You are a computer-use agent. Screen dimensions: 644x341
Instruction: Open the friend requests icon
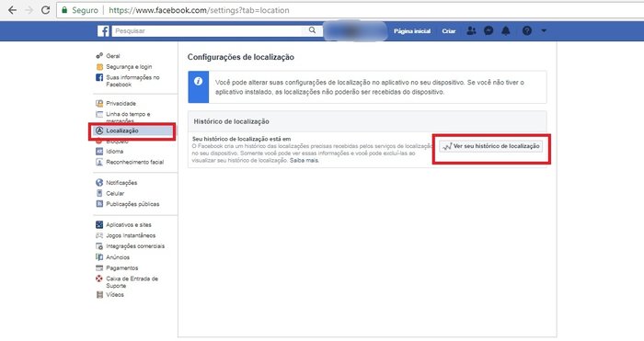(x=471, y=30)
